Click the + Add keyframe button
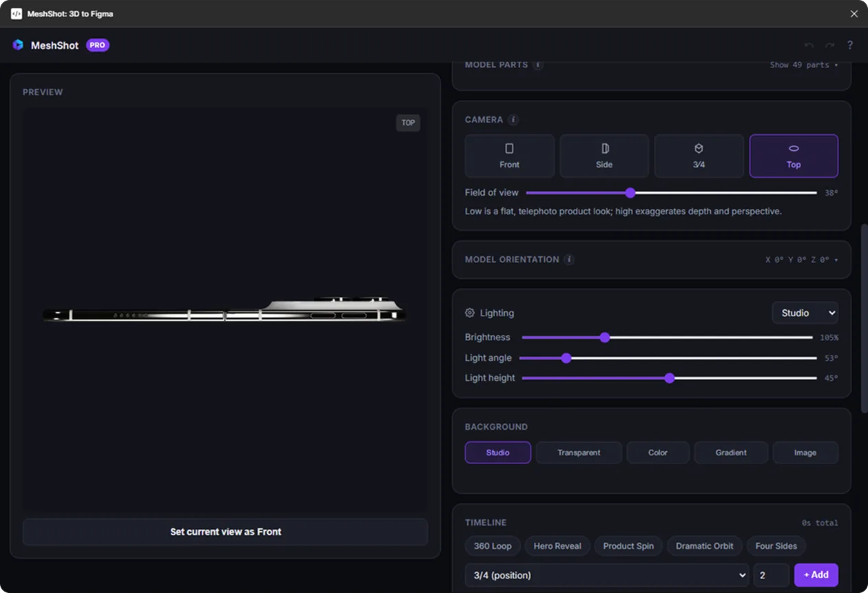This screenshot has height=593, width=868. [816, 575]
